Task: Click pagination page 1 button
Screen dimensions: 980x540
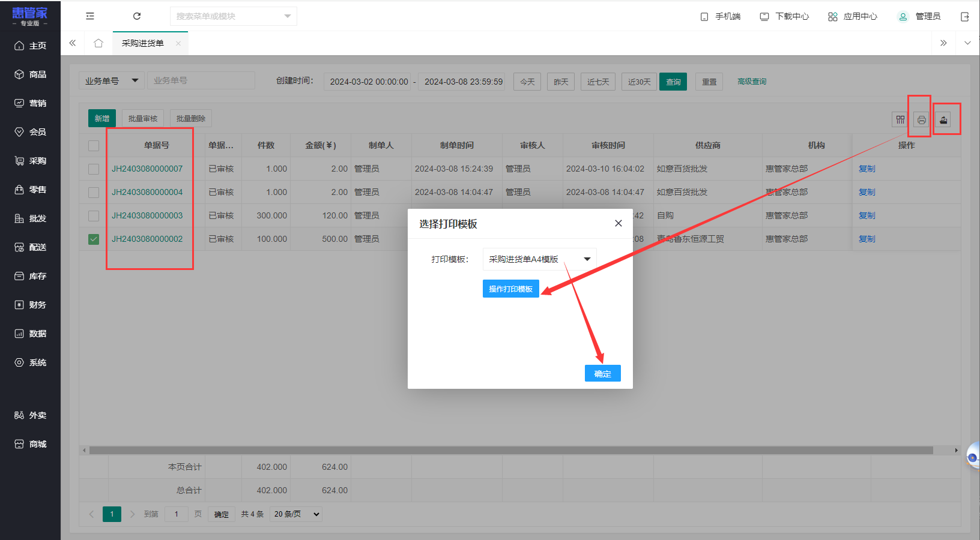Action: click(x=112, y=514)
